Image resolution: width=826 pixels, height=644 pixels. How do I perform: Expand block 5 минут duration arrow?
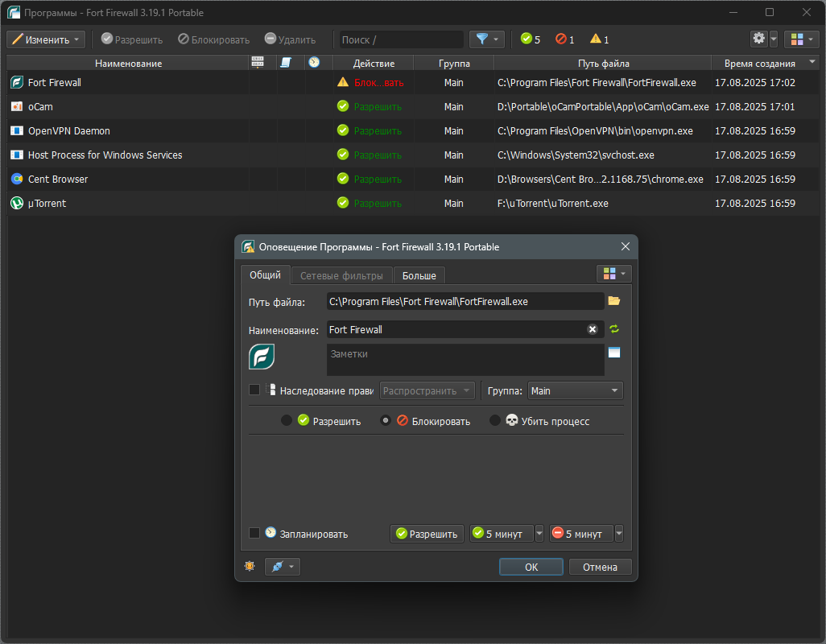619,534
